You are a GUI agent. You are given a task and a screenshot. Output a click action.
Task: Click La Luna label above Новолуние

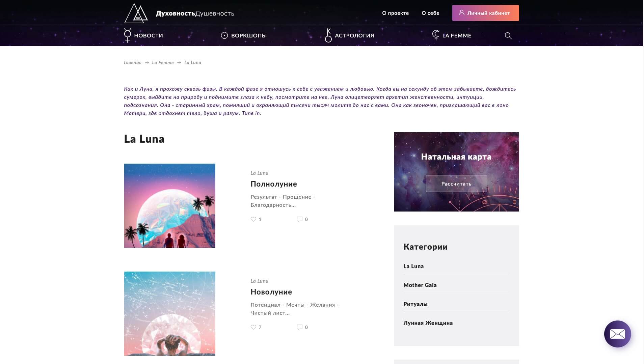click(259, 281)
